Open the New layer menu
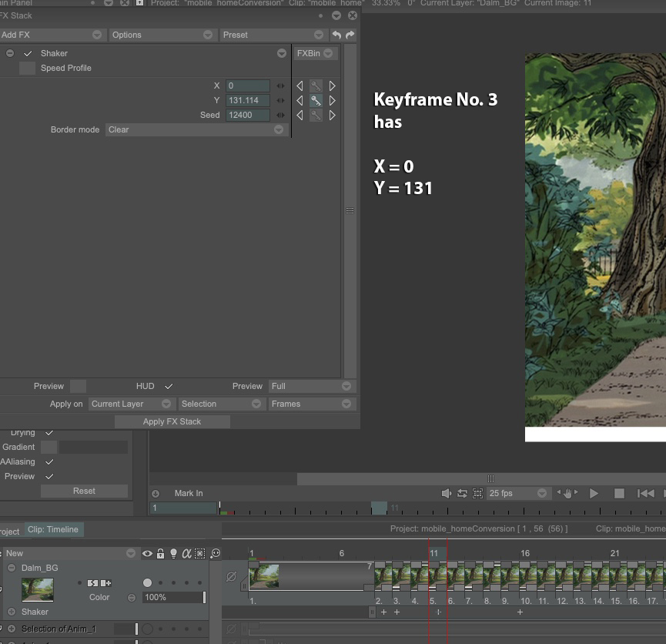The width and height of the screenshot is (666, 644). tap(71, 553)
